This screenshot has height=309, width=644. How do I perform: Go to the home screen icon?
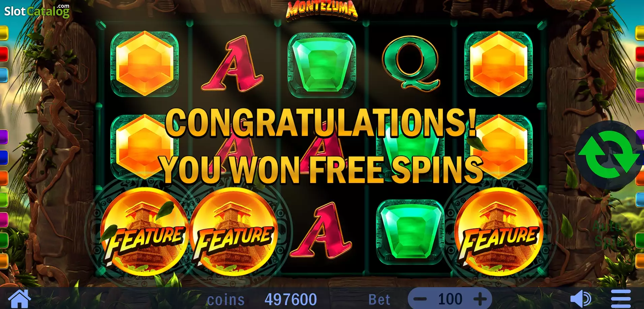pyautogui.click(x=20, y=299)
